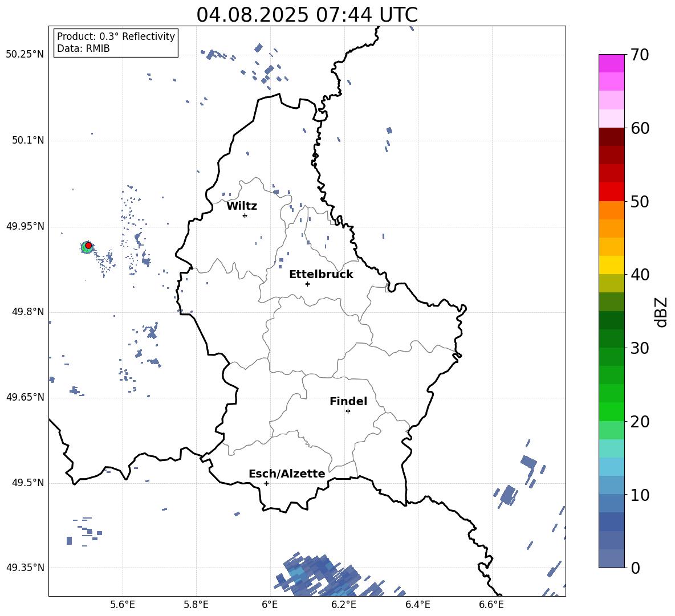Click the colorbar value 30

(640, 348)
